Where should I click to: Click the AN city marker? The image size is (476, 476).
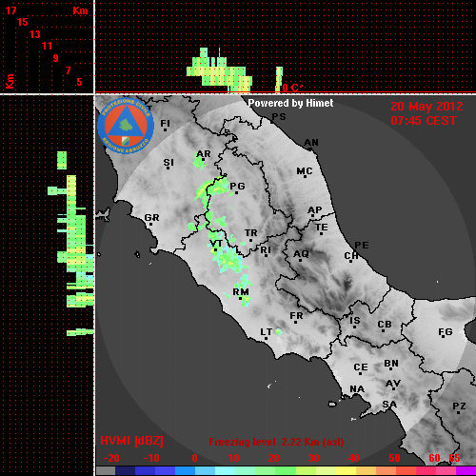coord(310,149)
